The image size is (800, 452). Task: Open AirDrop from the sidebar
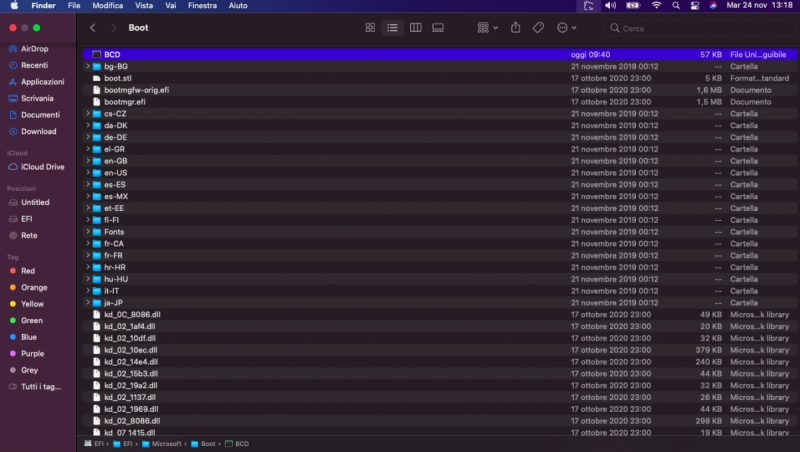pos(34,48)
